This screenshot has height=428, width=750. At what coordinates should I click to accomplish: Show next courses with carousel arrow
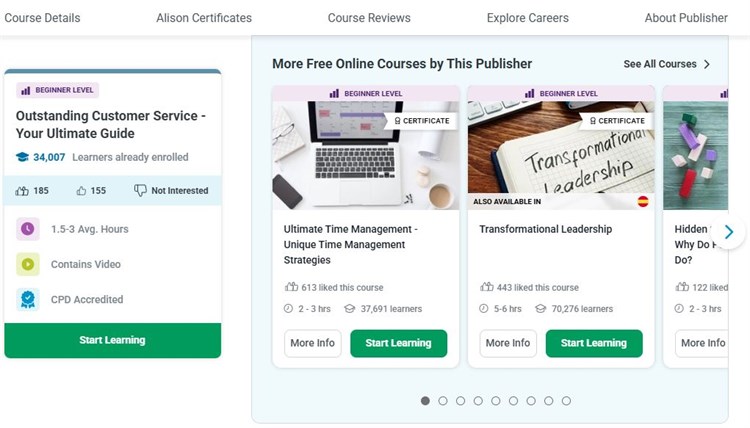pyautogui.click(x=729, y=233)
